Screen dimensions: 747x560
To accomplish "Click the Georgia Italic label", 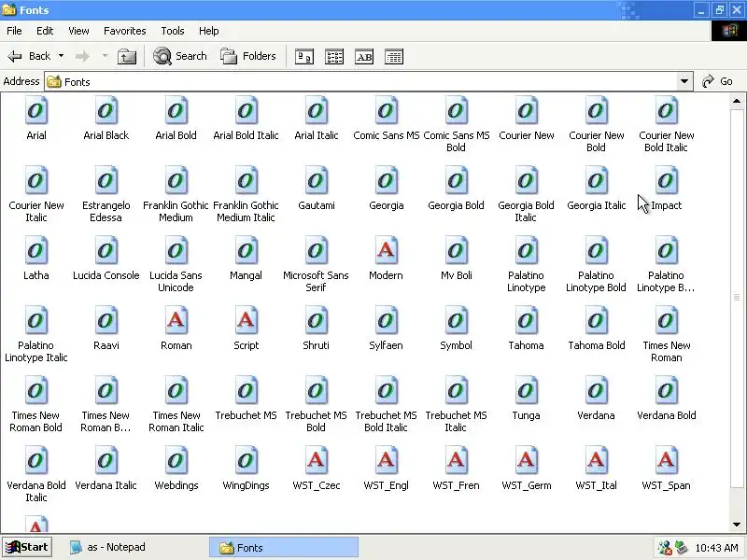I will coord(597,205).
